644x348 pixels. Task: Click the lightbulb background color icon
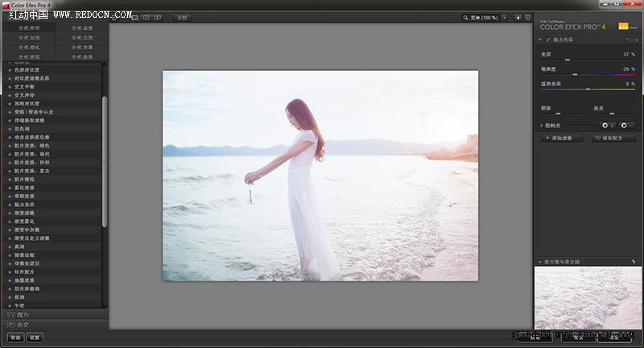[518, 18]
